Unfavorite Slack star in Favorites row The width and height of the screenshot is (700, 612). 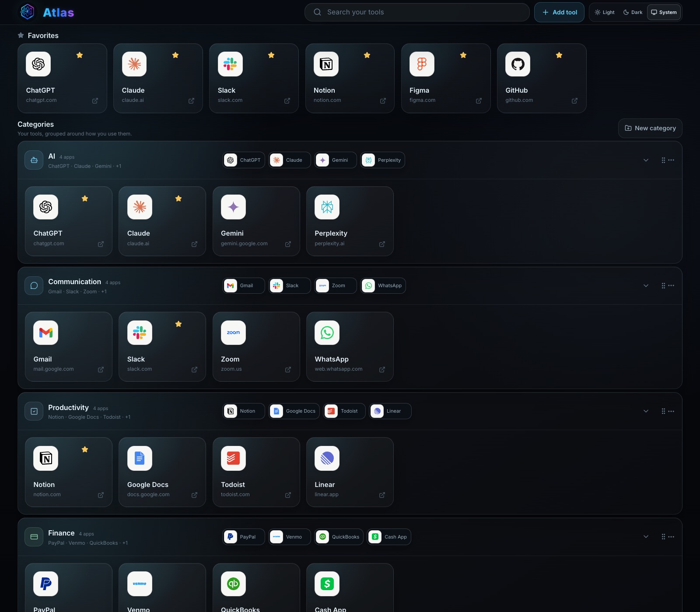pos(271,55)
